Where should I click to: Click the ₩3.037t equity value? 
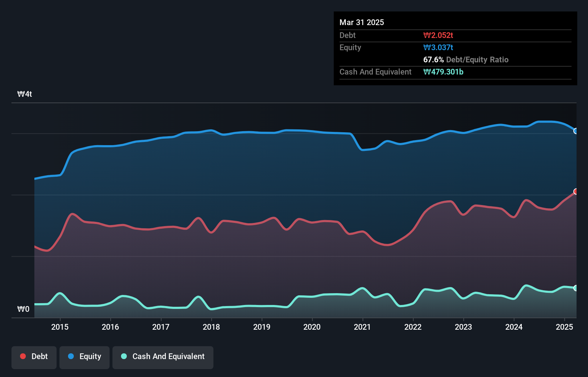click(438, 47)
